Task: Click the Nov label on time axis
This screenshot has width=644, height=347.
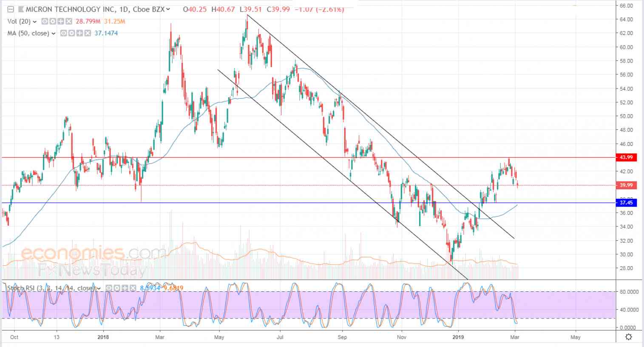Action: point(401,337)
